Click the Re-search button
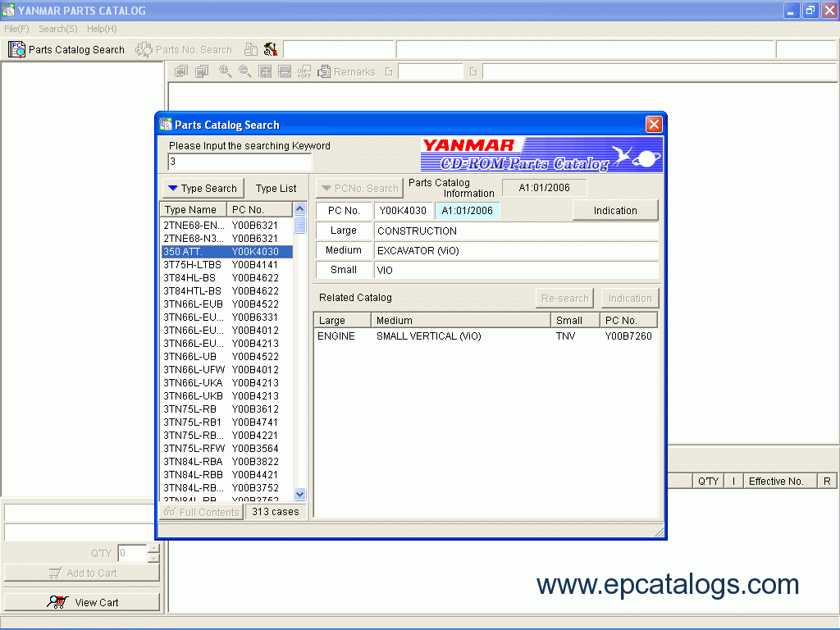The height and width of the screenshot is (630, 840). point(564,299)
